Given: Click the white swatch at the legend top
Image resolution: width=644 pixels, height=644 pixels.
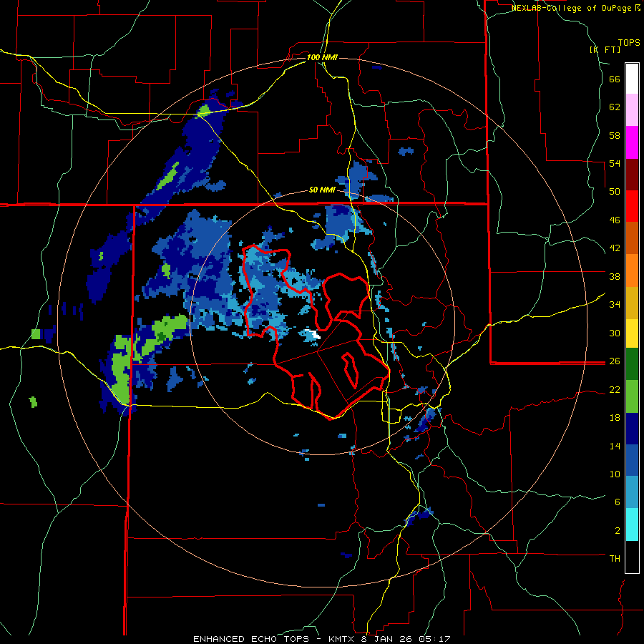Looking at the screenshot, I should coord(632,79).
